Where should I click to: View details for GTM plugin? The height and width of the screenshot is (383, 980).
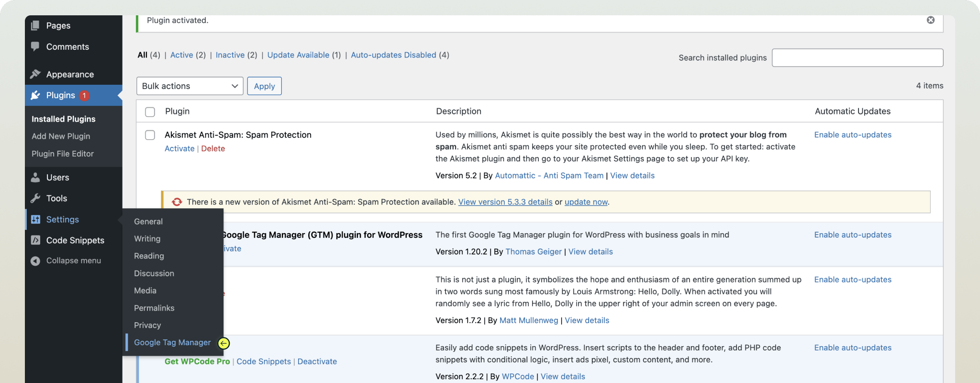(x=590, y=252)
